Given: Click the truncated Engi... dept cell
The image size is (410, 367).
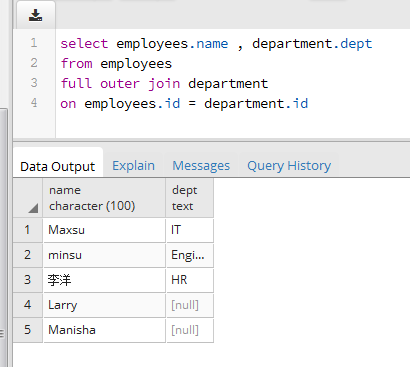Looking at the screenshot, I should [x=190, y=255].
